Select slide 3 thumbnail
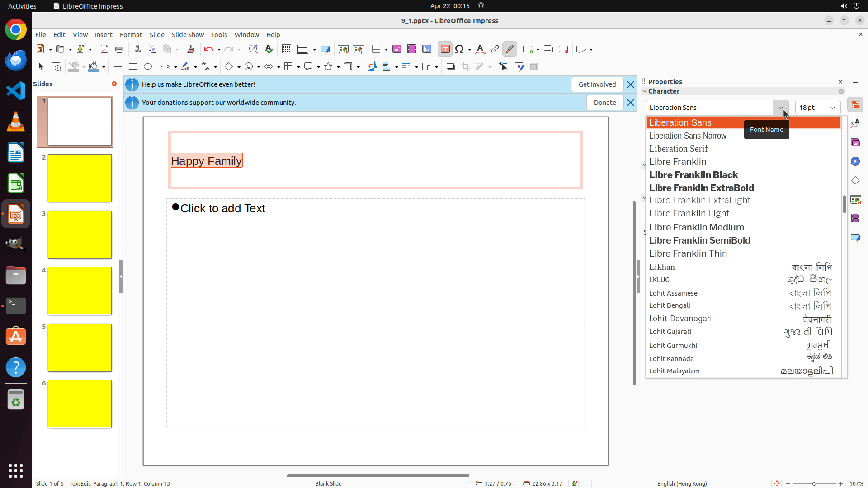The width and height of the screenshot is (868, 488). pyautogui.click(x=80, y=235)
